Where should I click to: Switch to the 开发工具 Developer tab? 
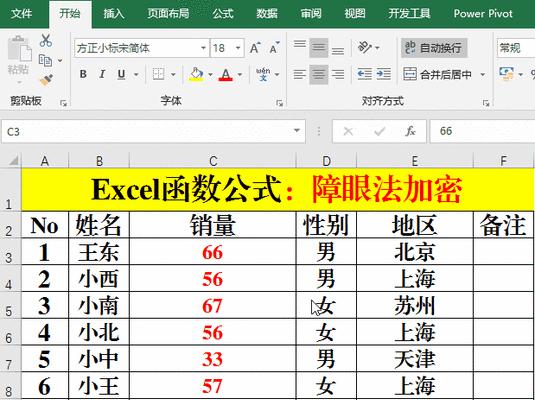(x=409, y=14)
